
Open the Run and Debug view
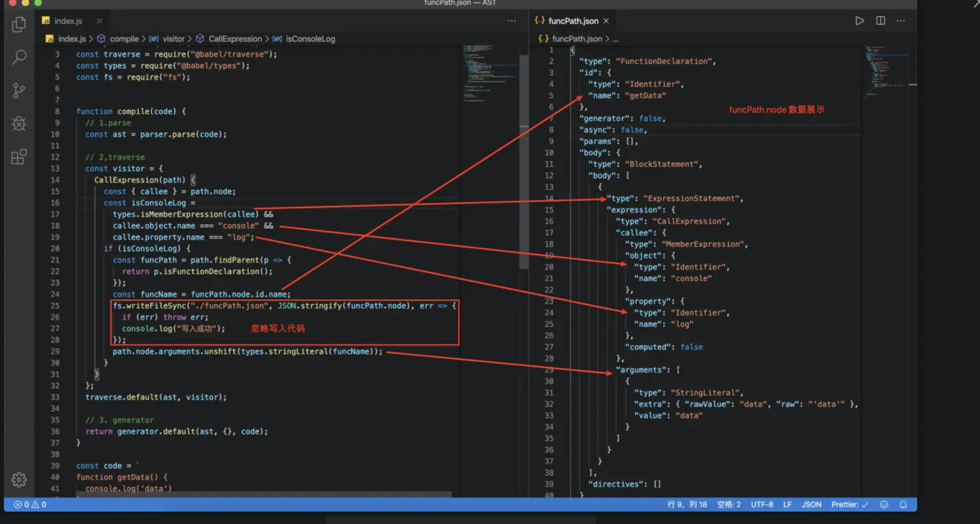[19, 124]
